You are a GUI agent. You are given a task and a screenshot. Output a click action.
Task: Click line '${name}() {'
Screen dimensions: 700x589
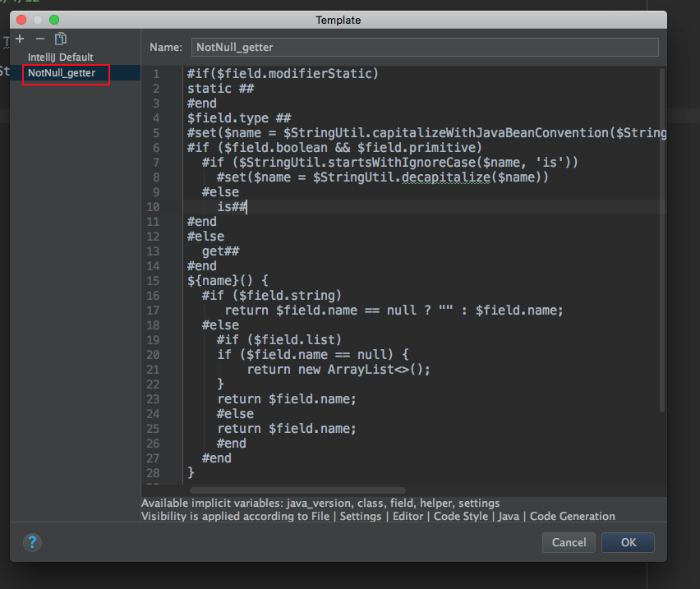pos(228,281)
